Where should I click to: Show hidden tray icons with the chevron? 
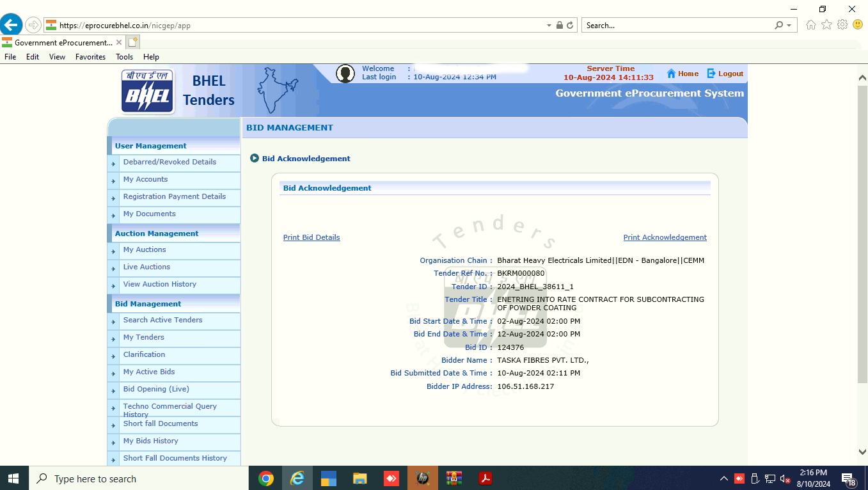point(724,478)
